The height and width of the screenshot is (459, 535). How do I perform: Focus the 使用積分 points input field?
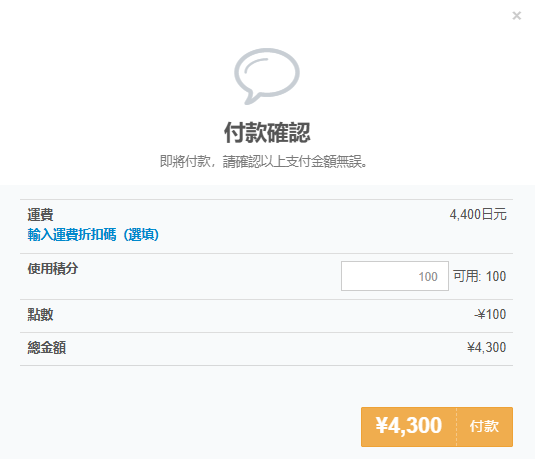pos(395,276)
